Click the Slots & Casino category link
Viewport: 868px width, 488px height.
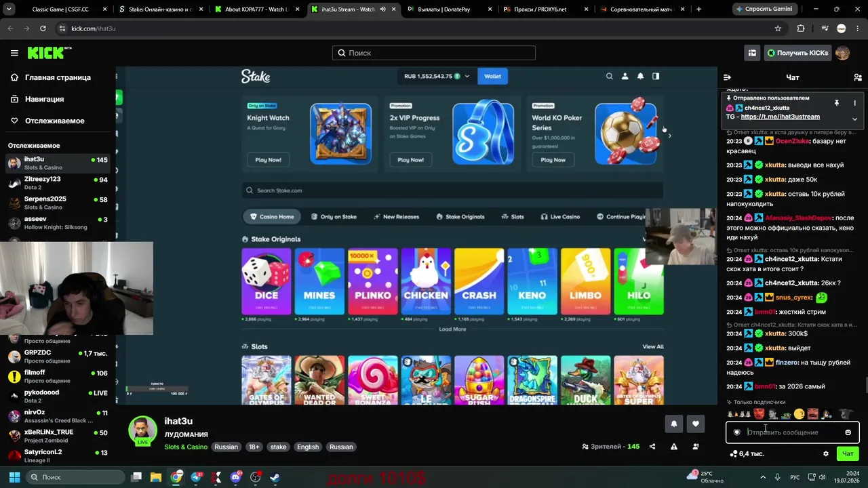pos(186,447)
